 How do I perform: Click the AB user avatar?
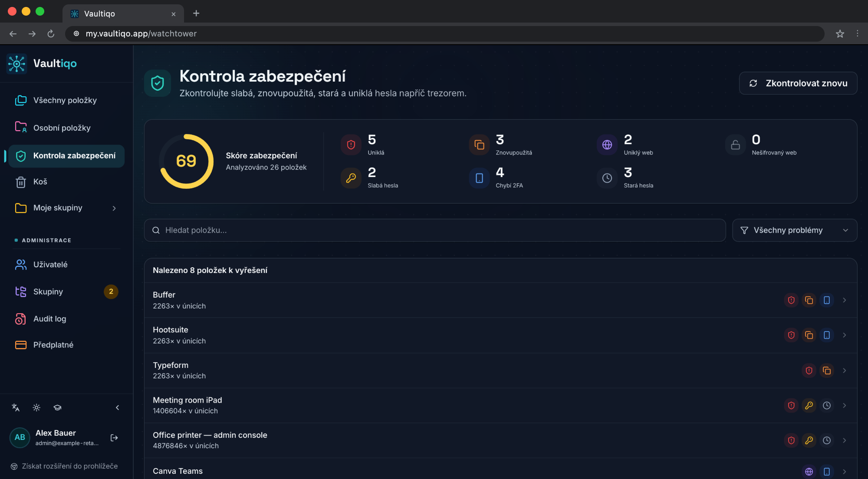(x=20, y=437)
